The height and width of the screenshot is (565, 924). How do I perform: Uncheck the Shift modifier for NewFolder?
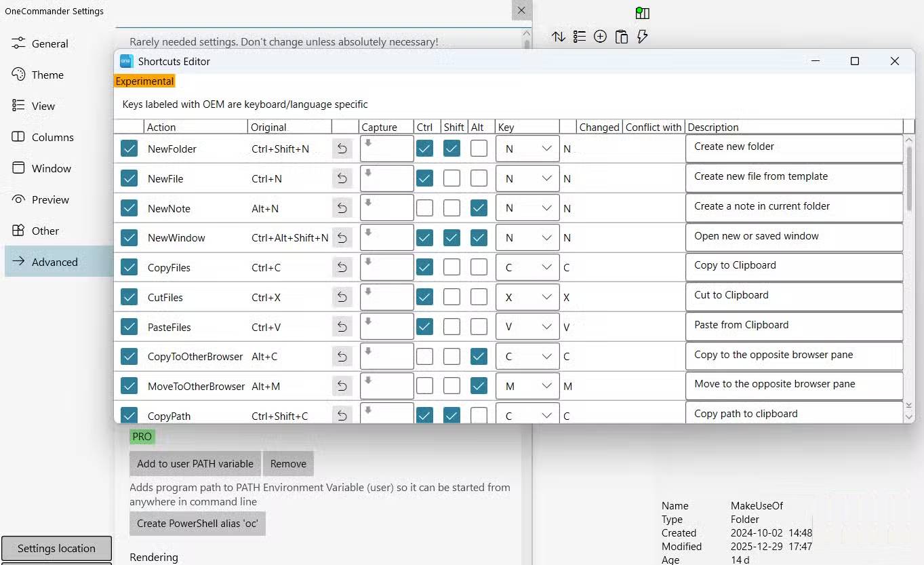[x=452, y=149]
